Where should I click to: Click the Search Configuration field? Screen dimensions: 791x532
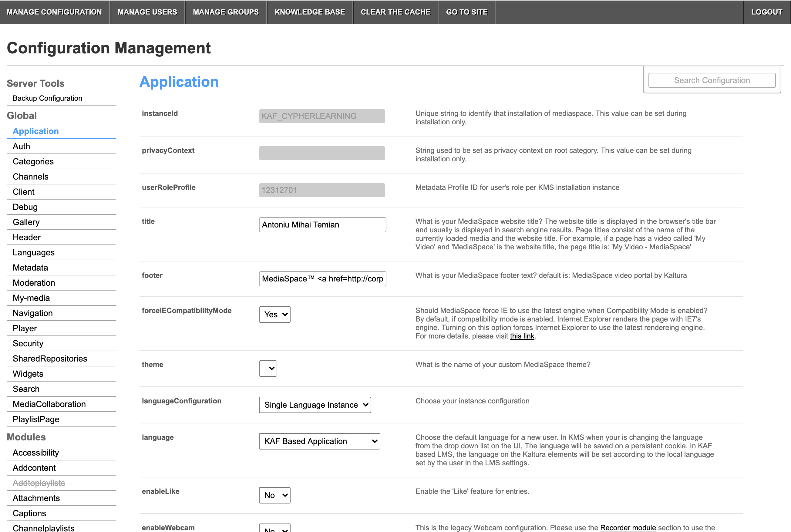click(711, 80)
